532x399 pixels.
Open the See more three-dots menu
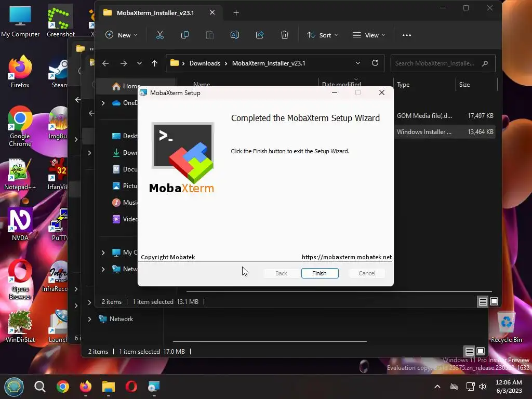pos(406,35)
